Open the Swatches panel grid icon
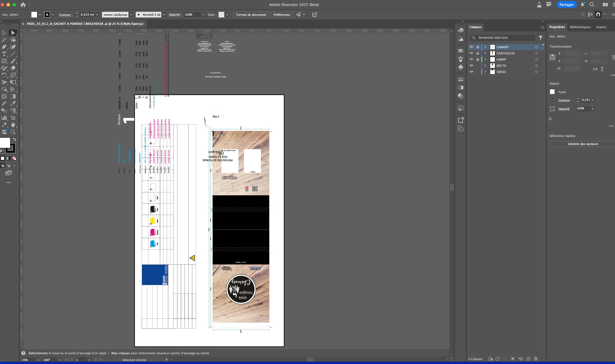The height and width of the screenshot is (364, 615). pos(460,51)
